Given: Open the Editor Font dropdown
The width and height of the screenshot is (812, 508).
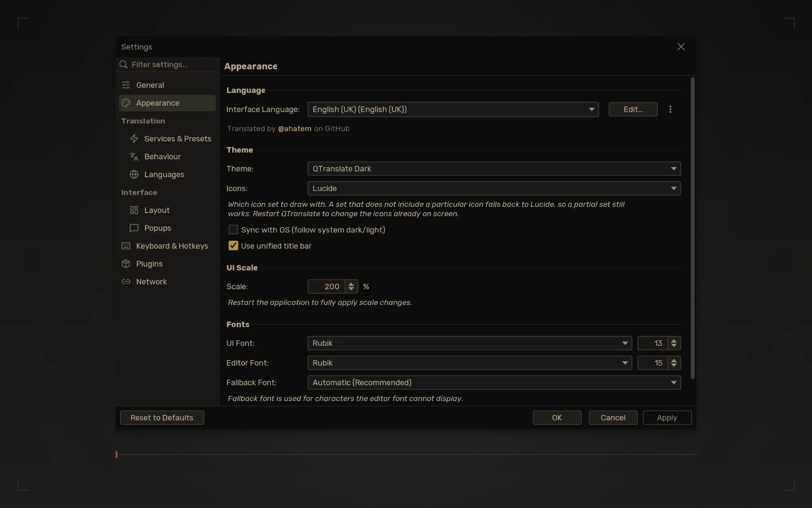Looking at the screenshot, I should coord(470,363).
